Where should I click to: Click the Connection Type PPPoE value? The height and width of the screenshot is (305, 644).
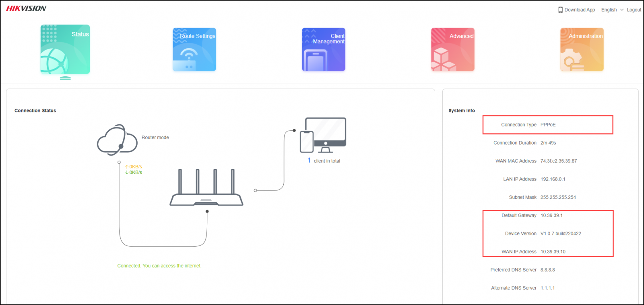point(548,125)
